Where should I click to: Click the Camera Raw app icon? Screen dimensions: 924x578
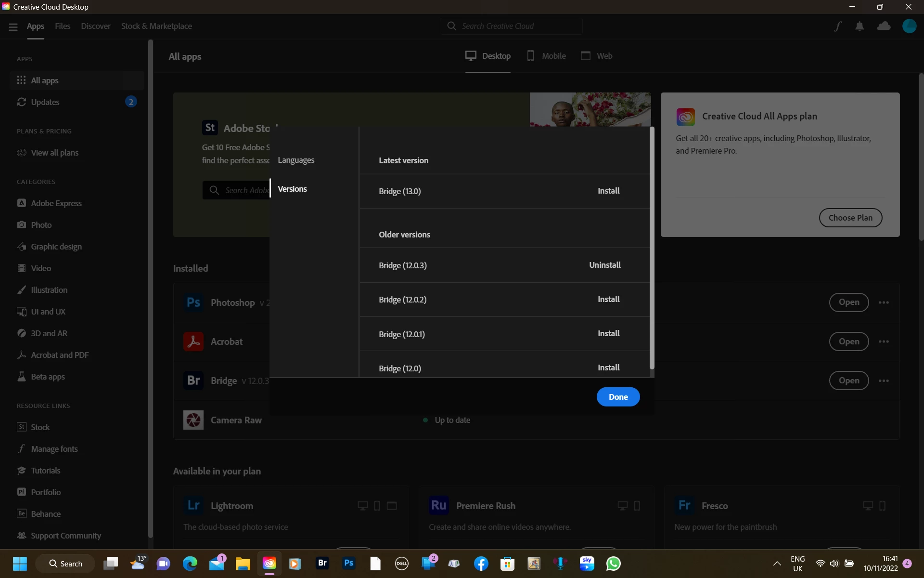coord(193,420)
